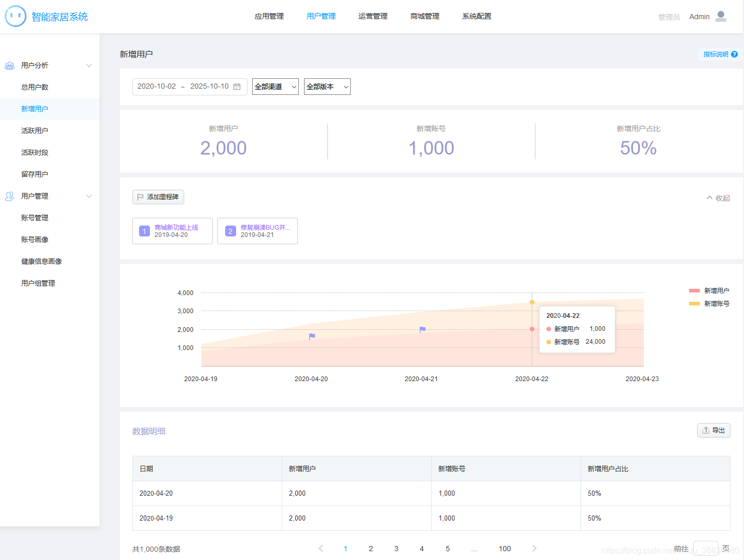Click the smart home system logo icon
Screen dimensions: 744x560
pyautogui.click(x=16, y=16)
